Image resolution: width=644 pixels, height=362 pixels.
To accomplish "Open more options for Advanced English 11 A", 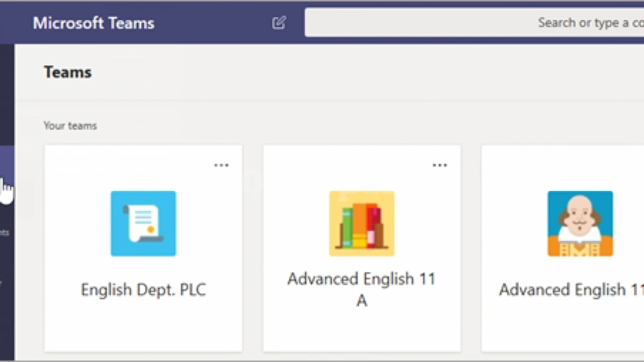I will point(439,165).
